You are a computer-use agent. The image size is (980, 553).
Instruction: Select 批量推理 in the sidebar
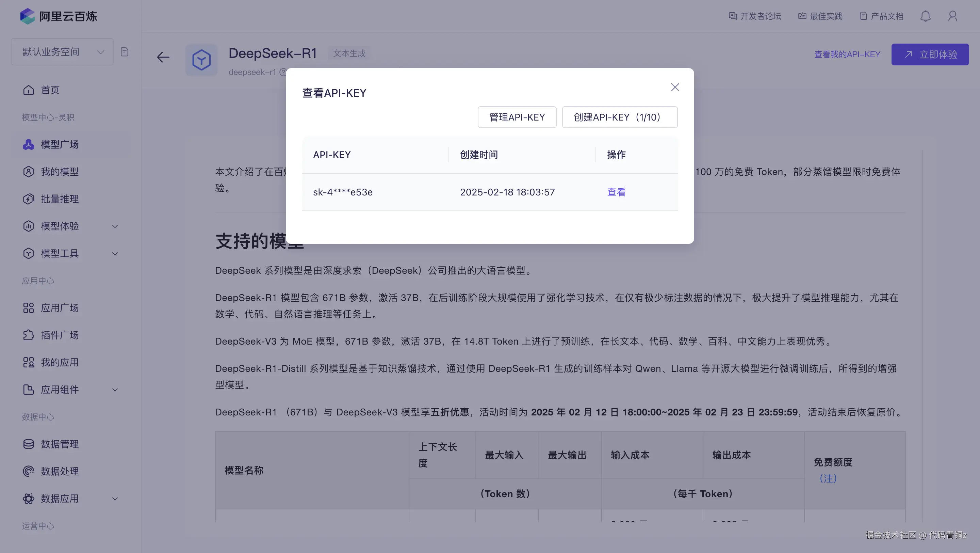(60, 199)
